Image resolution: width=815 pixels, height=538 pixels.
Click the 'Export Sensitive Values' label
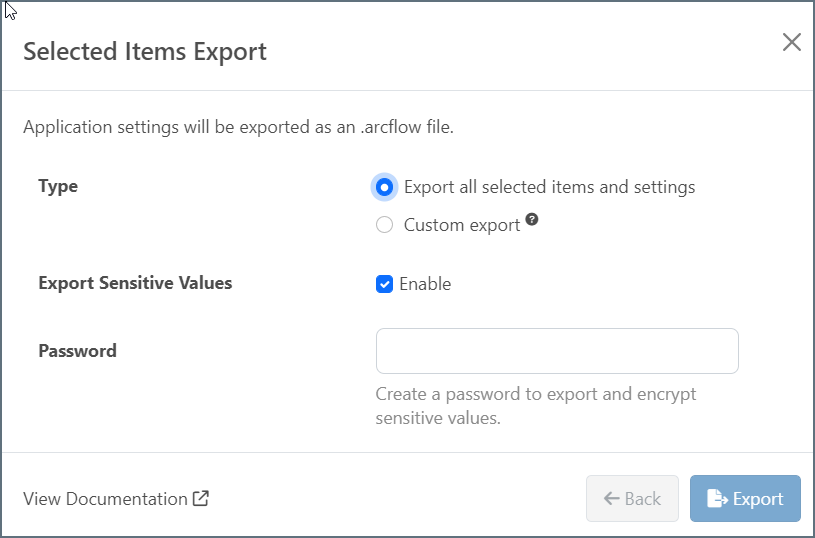pos(135,283)
